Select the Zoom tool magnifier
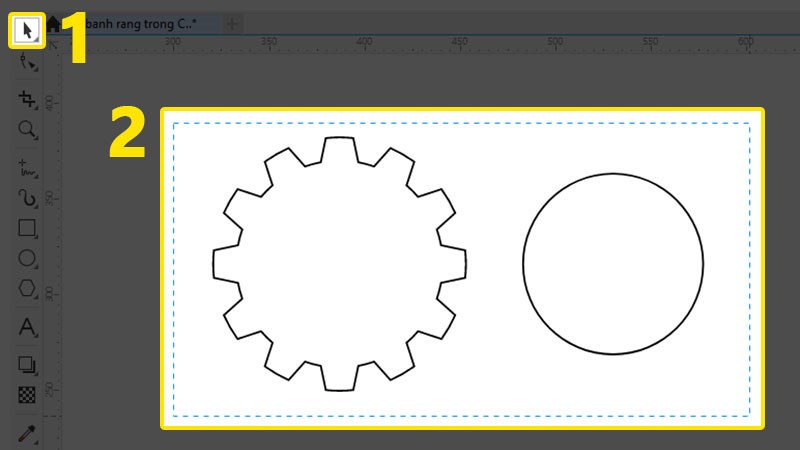800x450 pixels. click(27, 129)
